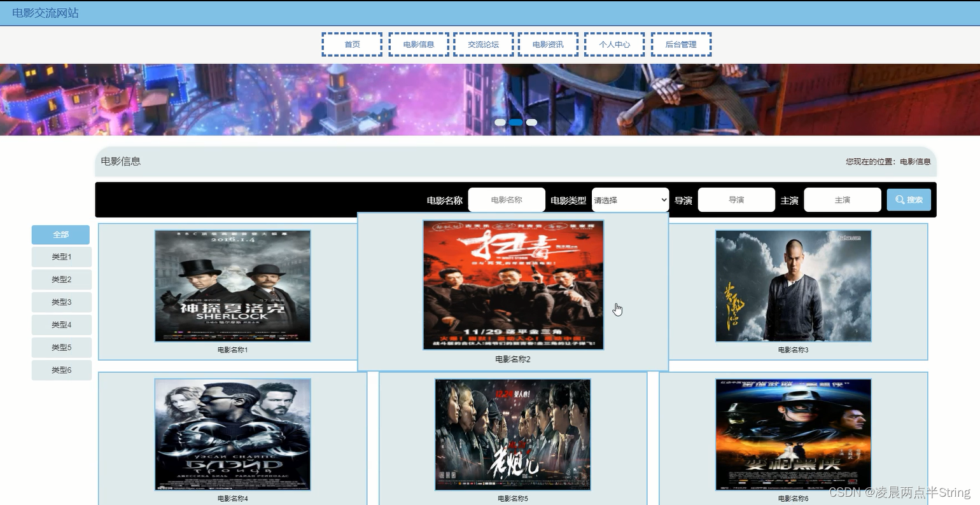Filter by 类型4 in sidebar
This screenshot has height=505, width=980.
tap(62, 325)
